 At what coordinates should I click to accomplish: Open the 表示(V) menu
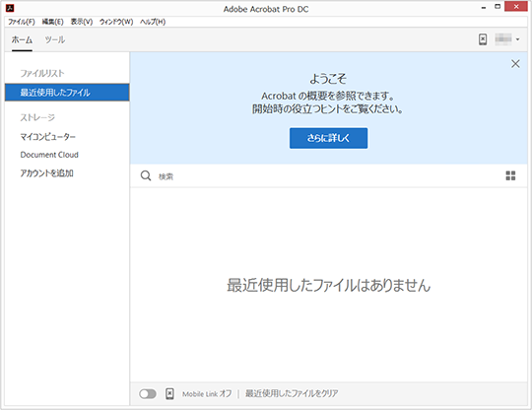pyautogui.click(x=82, y=22)
